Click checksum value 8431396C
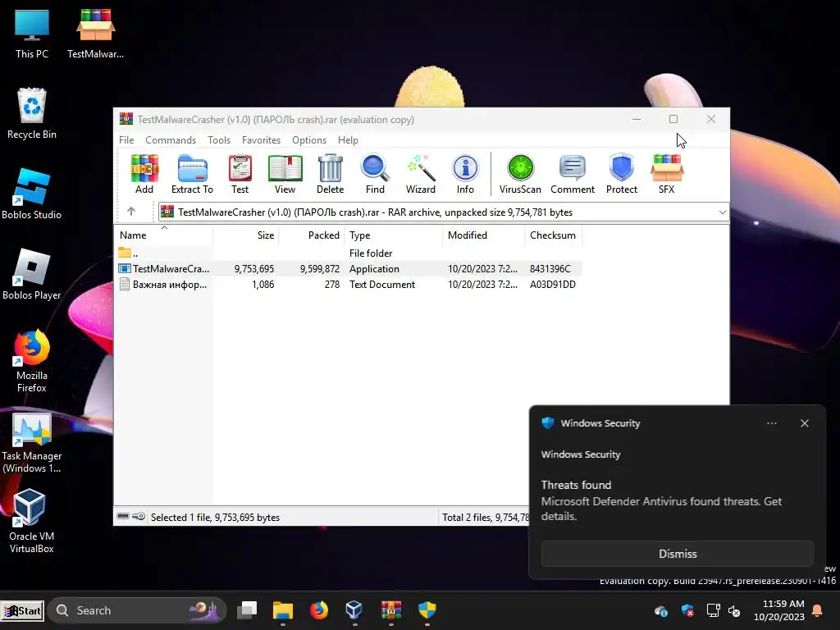 550,269
